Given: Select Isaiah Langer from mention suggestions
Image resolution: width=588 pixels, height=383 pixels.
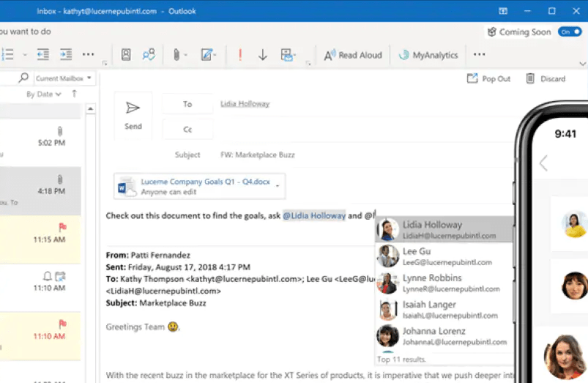Looking at the screenshot, I should 444,310.
